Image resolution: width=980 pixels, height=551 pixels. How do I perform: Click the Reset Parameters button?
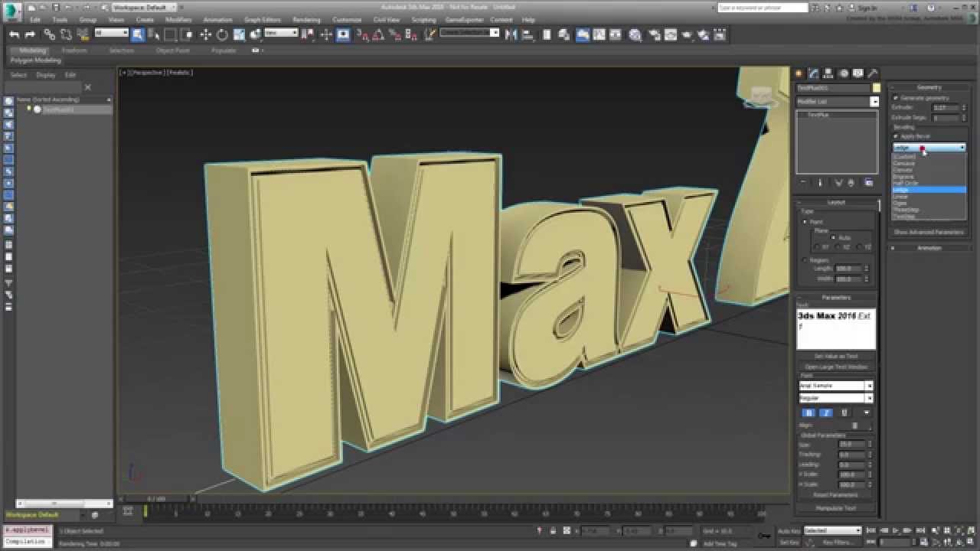(x=836, y=495)
